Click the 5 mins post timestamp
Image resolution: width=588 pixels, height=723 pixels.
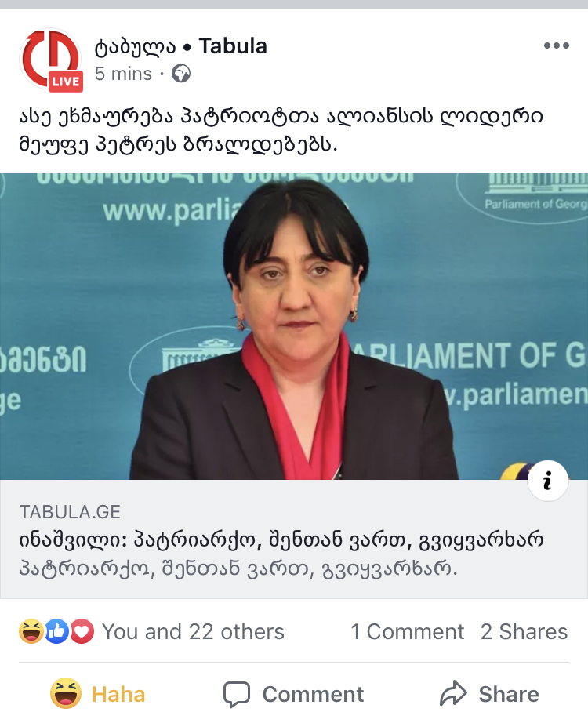[x=123, y=74]
